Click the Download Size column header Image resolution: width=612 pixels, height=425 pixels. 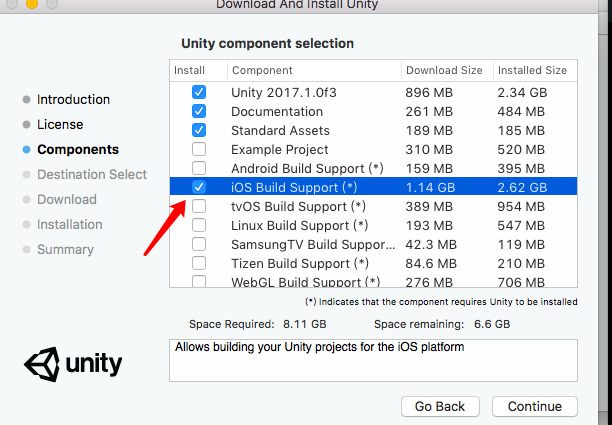(445, 71)
